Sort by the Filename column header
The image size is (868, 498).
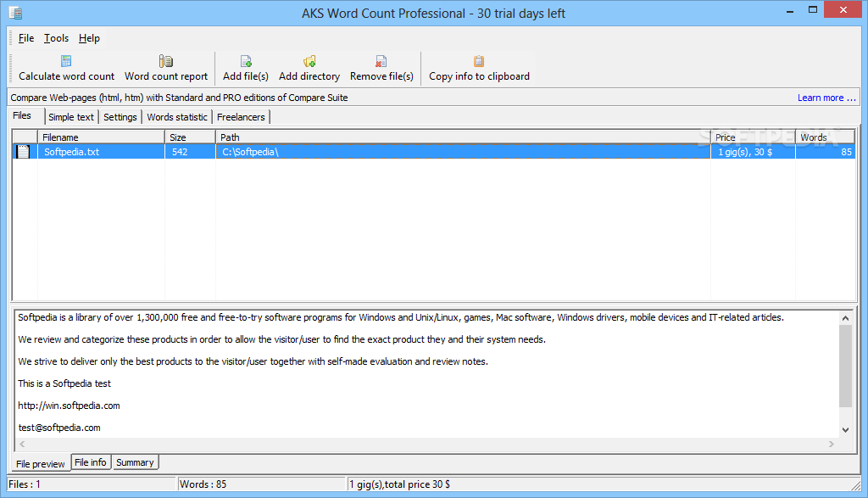pyautogui.click(x=101, y=137)
